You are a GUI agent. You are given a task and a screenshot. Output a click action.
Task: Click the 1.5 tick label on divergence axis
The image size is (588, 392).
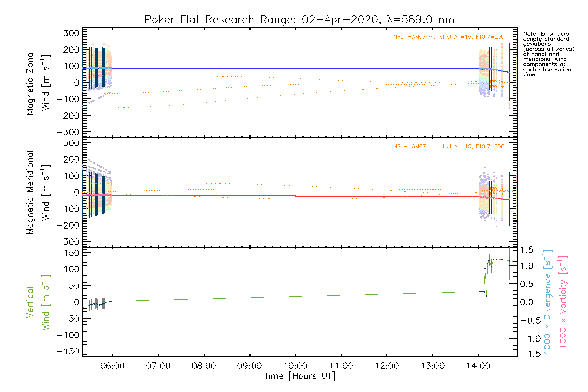[x=527, y=250]
